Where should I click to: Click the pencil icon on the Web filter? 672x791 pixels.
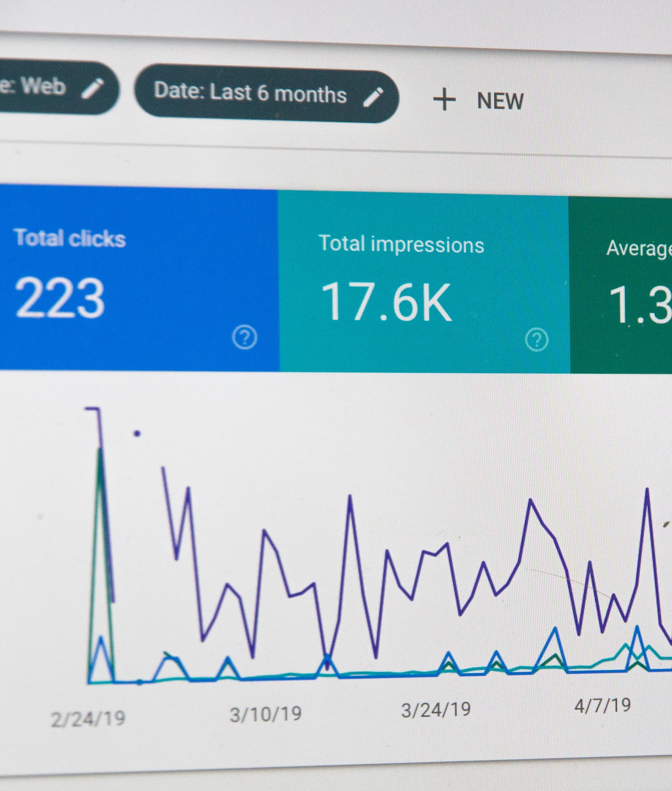click(92, 88)
